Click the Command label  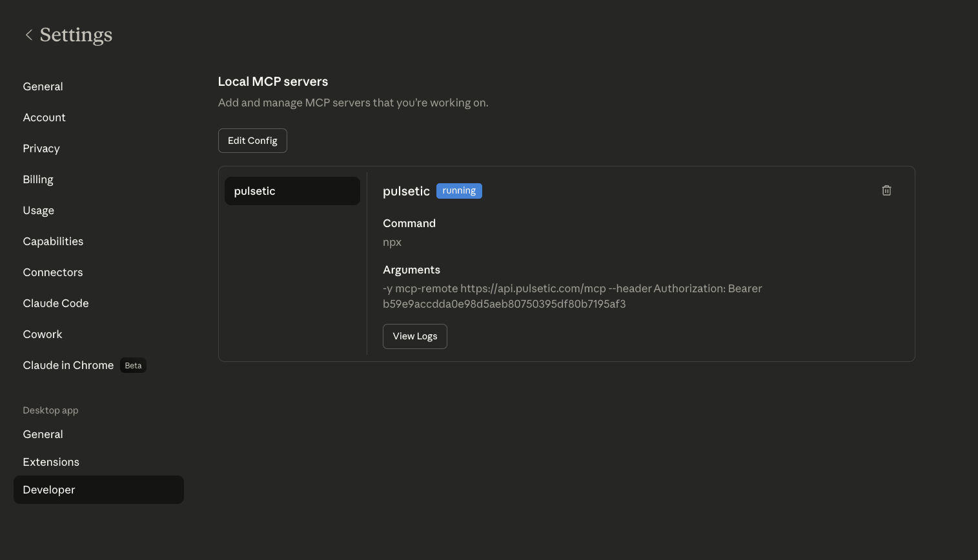[409, 223]
